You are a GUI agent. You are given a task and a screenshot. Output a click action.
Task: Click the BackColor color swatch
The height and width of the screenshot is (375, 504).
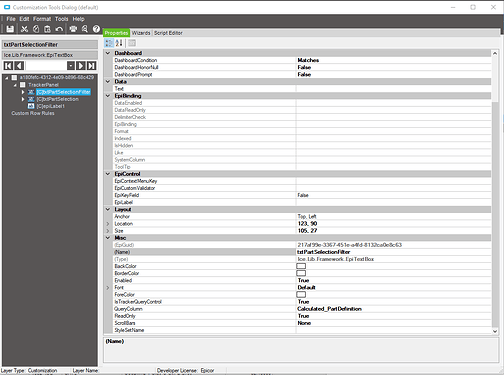[301, 266]
